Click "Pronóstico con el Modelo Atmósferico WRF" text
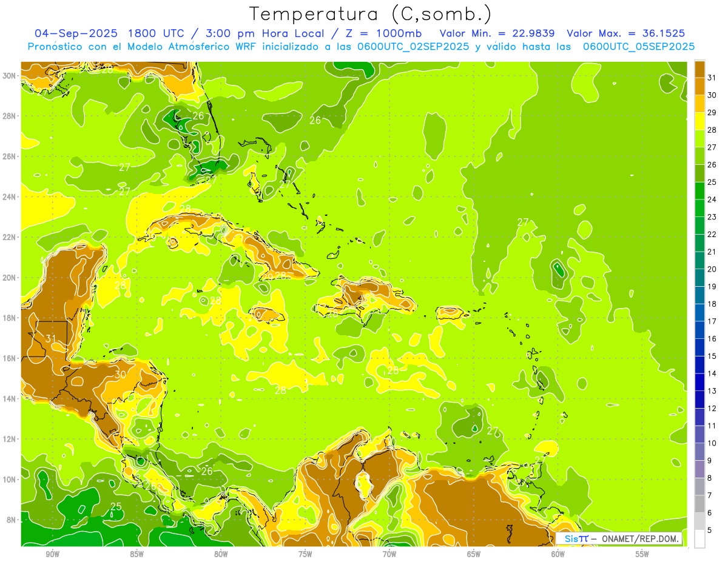728x562 pixels. point(144,46)
